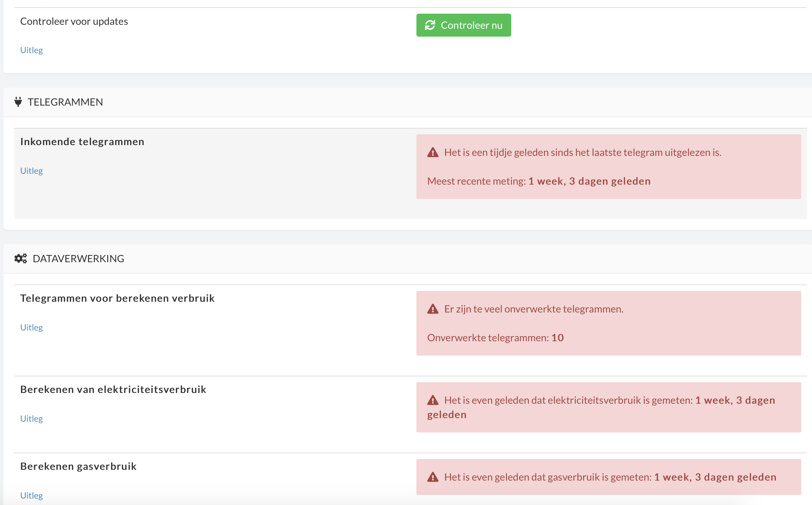Click Uitleg under Telegrammen voor berekenen verbruik
This screenshot has width=812, height=505.
click(31, 327)
